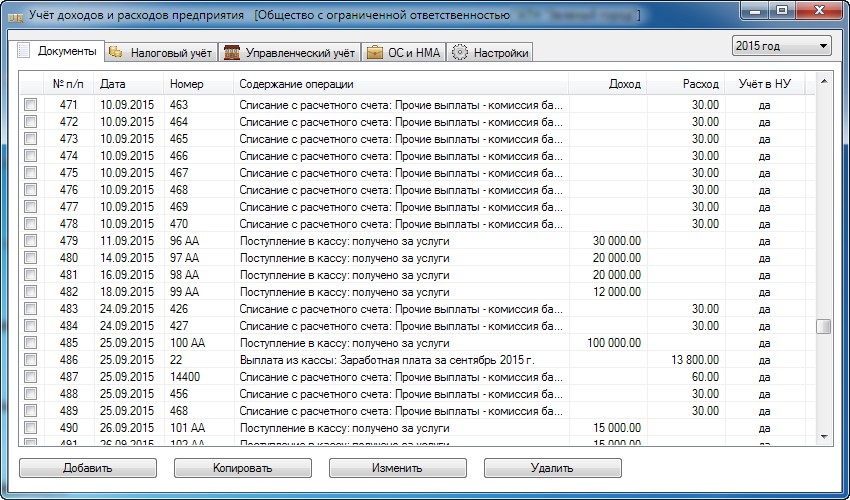Viewport: 850px width, 500px height.
Task: Click document number 96 АА
Action: point(184,241)
